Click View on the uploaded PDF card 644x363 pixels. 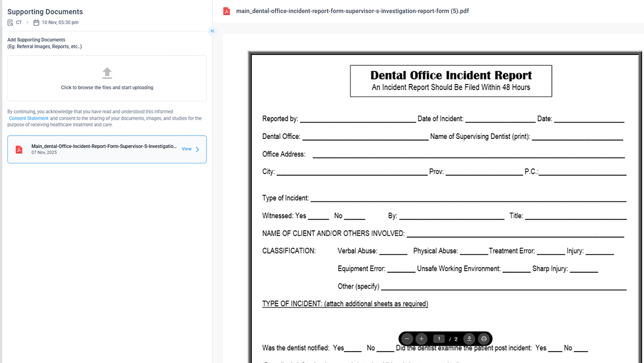tap(187, 149)
